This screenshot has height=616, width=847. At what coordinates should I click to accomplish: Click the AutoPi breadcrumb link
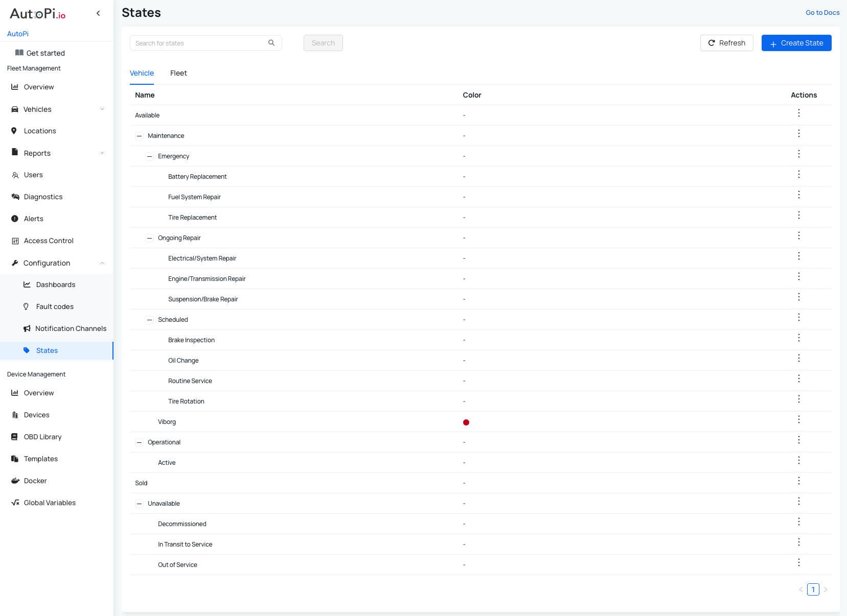(x=18, y=34)
